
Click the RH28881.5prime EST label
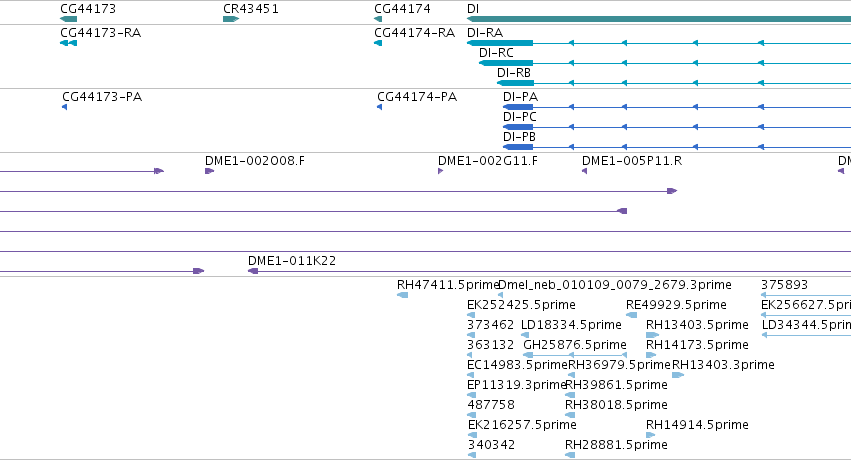[x=616, y=445]
